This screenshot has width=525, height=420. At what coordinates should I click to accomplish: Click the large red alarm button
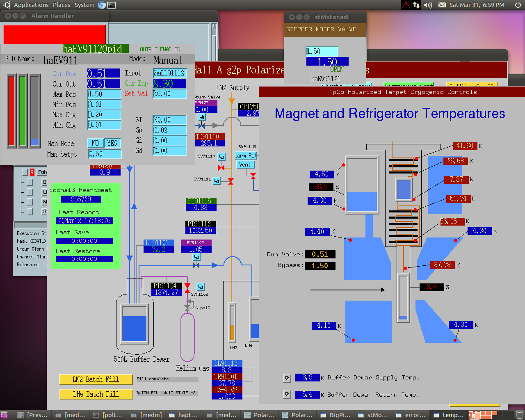[55, 34]
